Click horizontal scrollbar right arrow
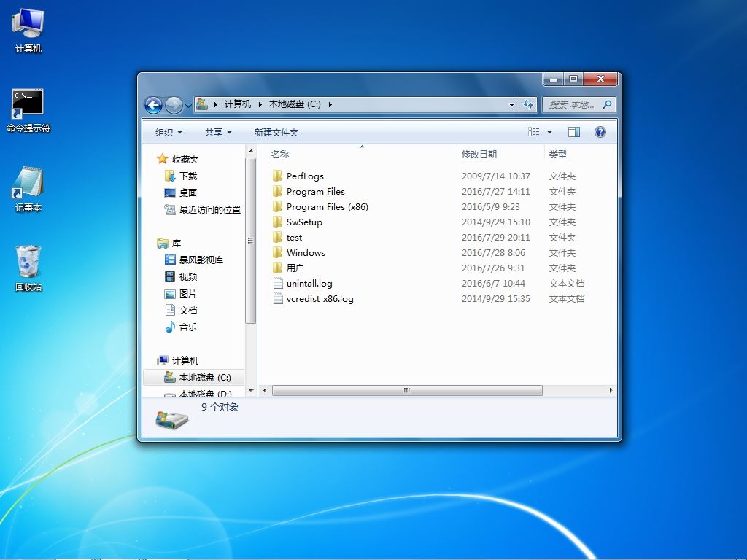The height and width of the screenshot is (560, 747). [x=611, y=391]
